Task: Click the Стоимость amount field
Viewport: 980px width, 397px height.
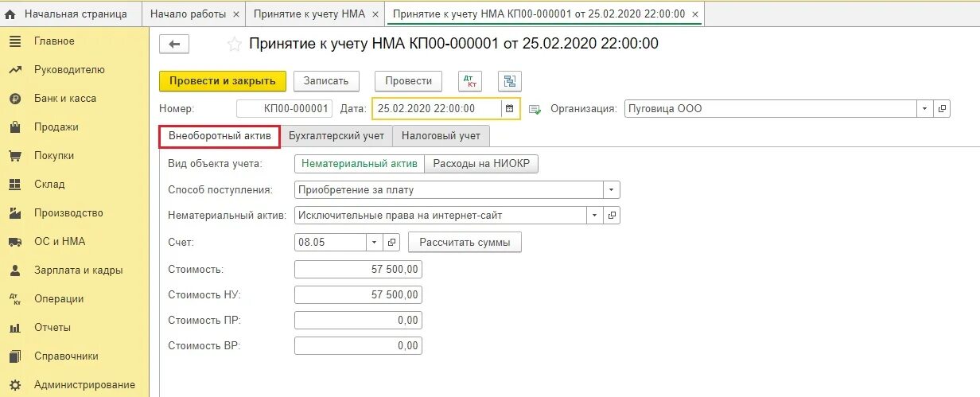Action: (358, 270)
